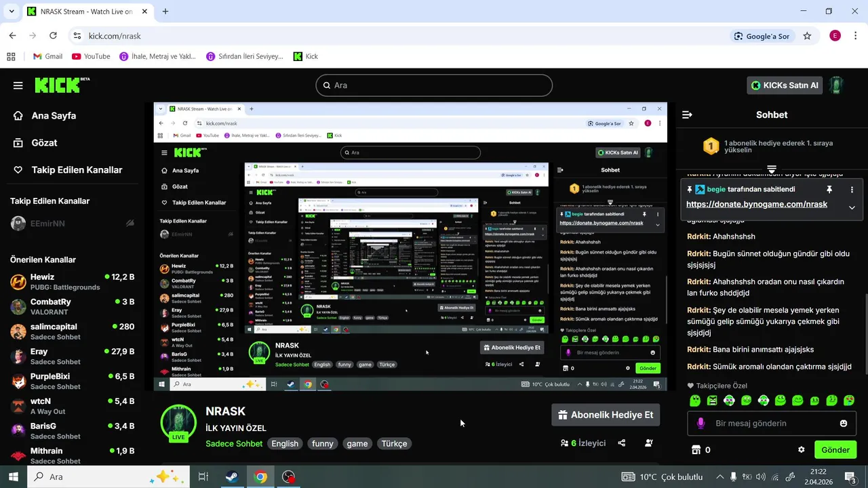The height and width of the screenshot is (488, 868).
Task: Click the share icon under the stream
Action: pyautogui.click(x=622, y=443)
